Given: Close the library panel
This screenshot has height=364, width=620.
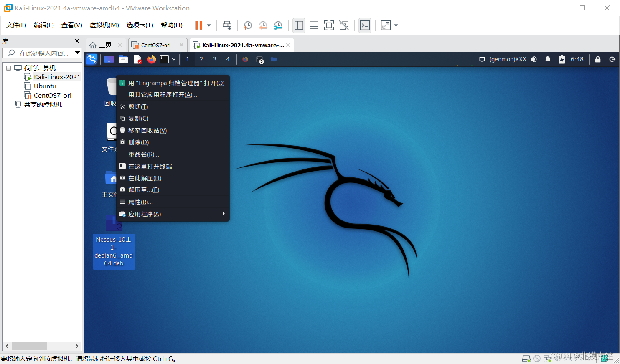Looking at the screenshot, I should pos(77,41).
